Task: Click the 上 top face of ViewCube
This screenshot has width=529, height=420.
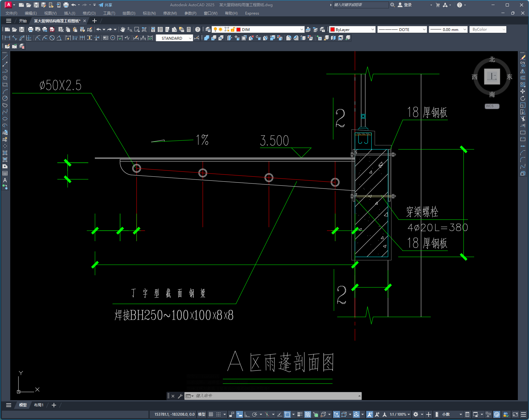Action: pos(492,76)
